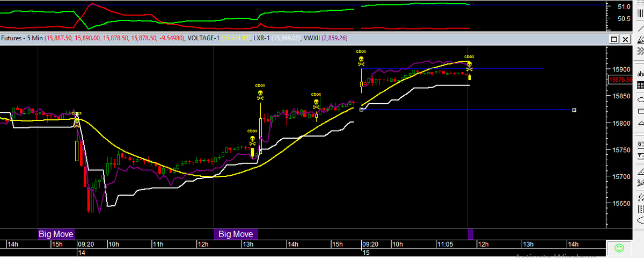Click the date 15 label on time axis
The image size is (644, 258).
click(x=366, y=252)
